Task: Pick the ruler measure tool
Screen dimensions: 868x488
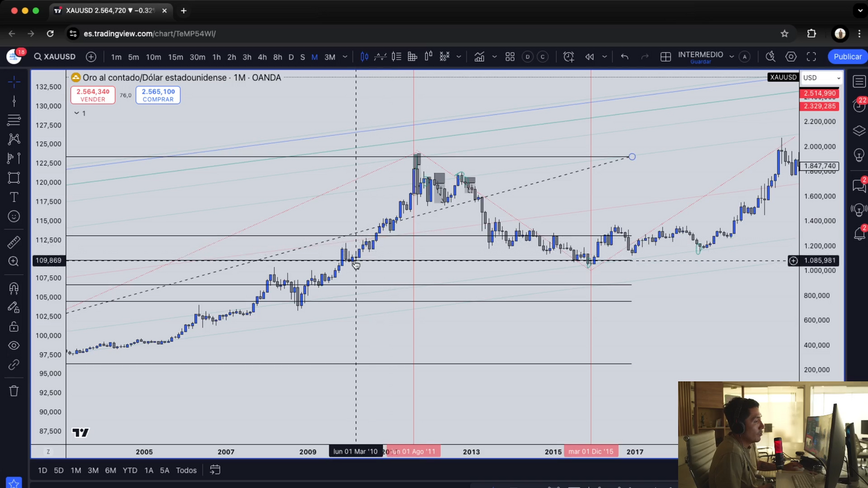Action: coord(14,242)
